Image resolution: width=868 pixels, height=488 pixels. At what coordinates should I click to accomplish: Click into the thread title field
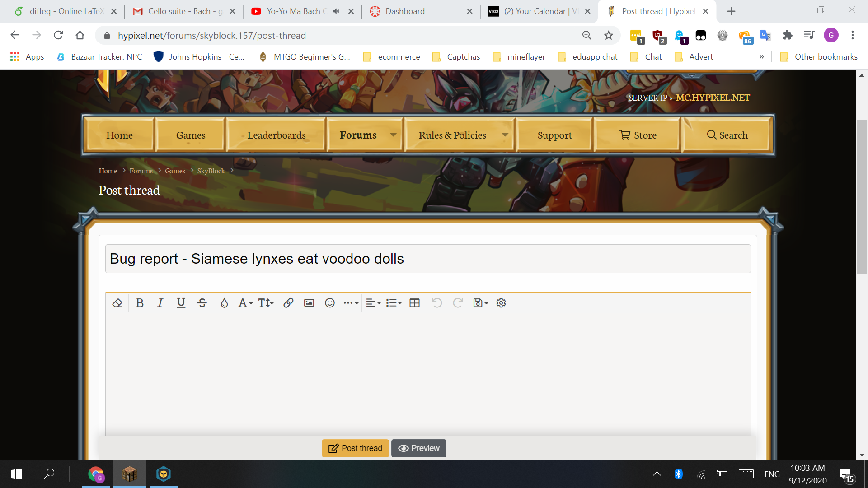(x=427, y=259)
